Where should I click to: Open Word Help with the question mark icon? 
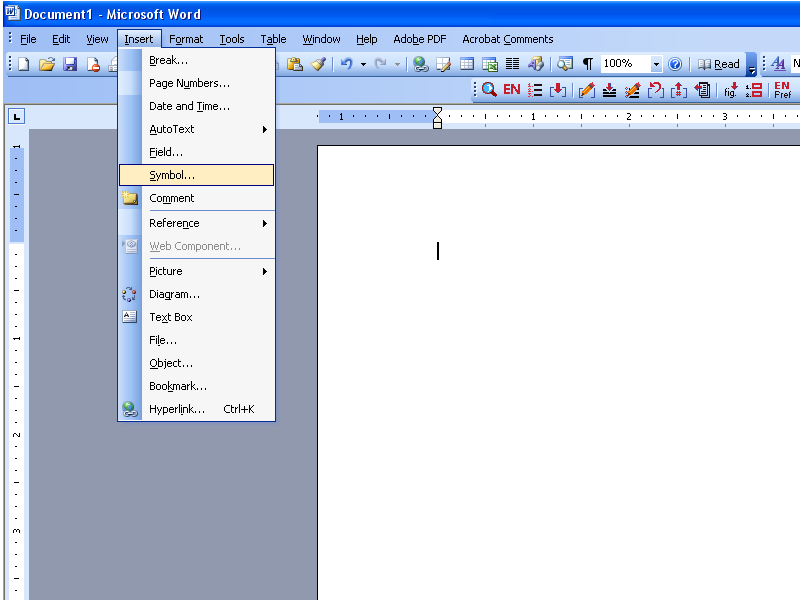pos(676,63)
